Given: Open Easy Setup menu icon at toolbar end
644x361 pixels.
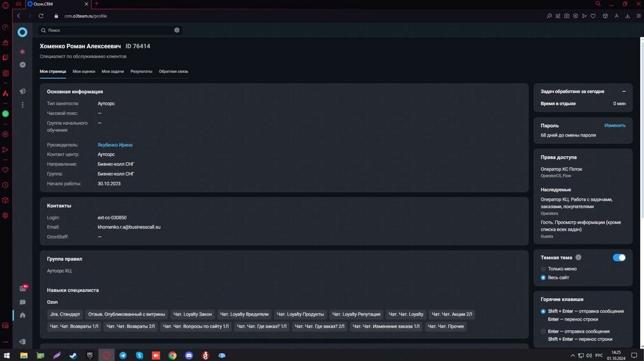Looking at the screenshot, I should coord(639,16).
